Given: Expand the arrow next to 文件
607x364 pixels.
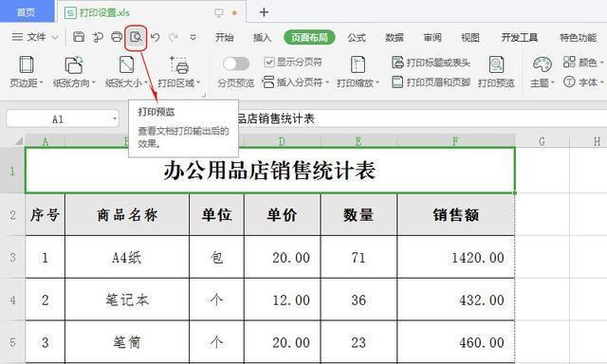Looking at the screenshot, I should click(x=55, y=38).
